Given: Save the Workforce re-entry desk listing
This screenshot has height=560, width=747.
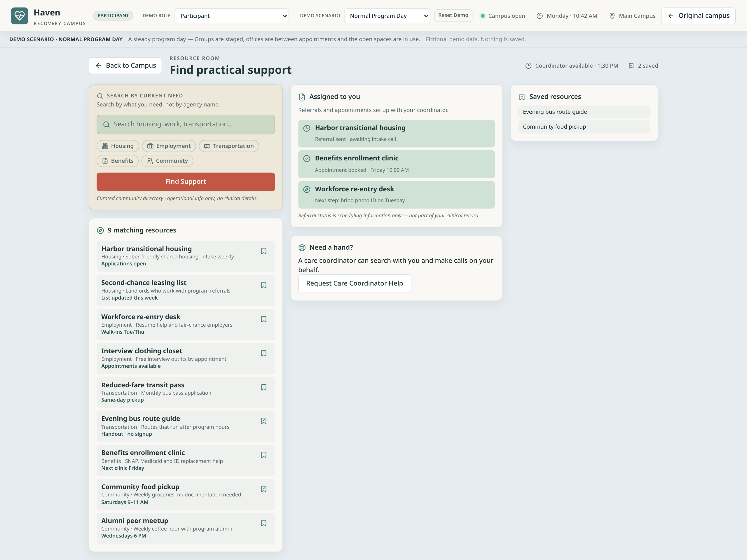Looking at the screenshot, I should [264, 319].
